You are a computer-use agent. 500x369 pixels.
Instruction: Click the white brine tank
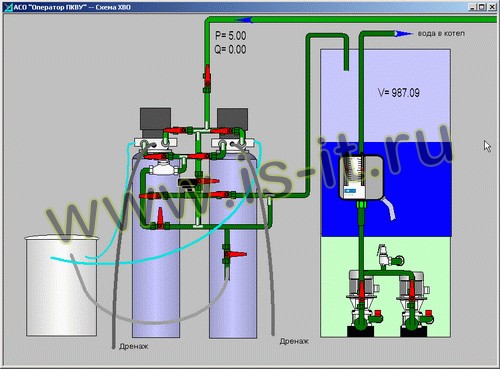pyautogui.click(x=61, y=285)
